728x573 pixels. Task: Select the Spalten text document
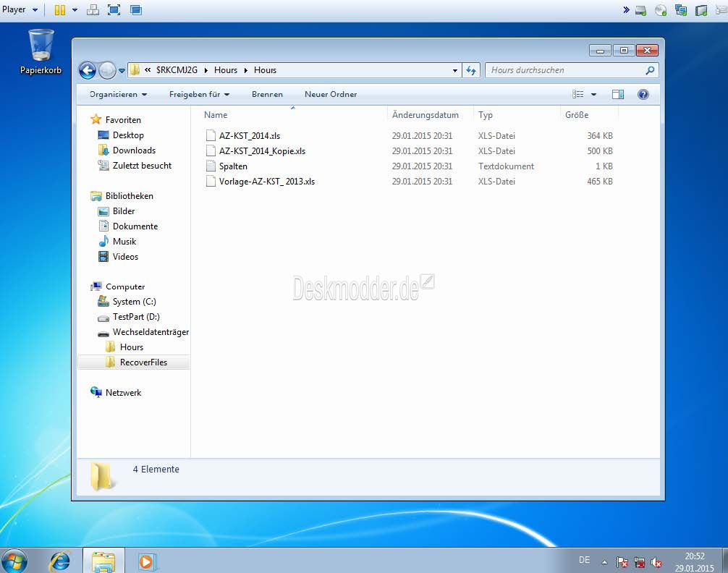[233, 166]
